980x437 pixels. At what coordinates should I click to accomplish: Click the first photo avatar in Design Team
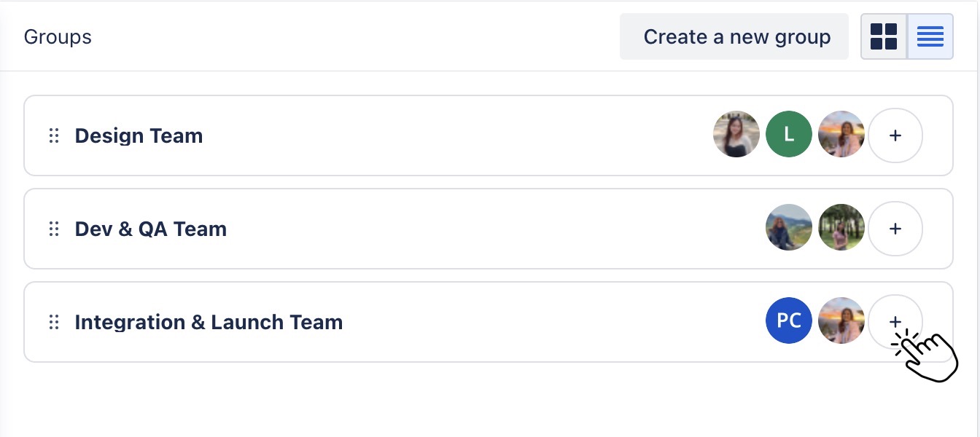click(x=736, y=134)
